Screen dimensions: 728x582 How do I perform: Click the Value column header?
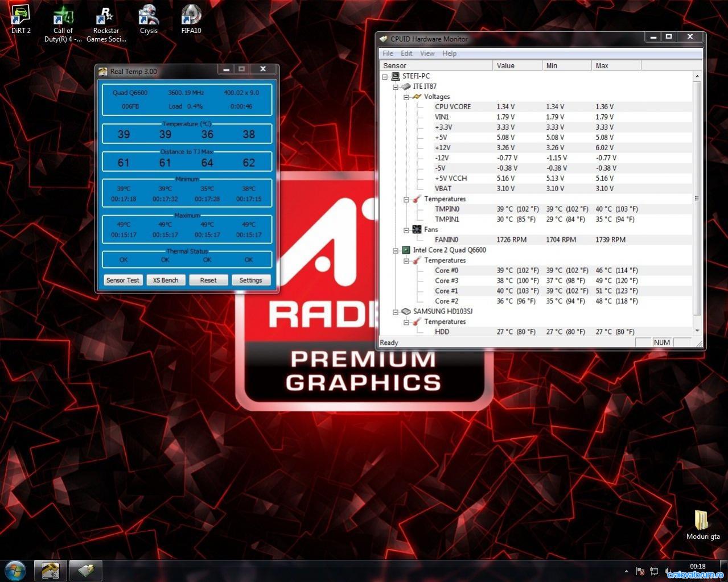(517, 65)
